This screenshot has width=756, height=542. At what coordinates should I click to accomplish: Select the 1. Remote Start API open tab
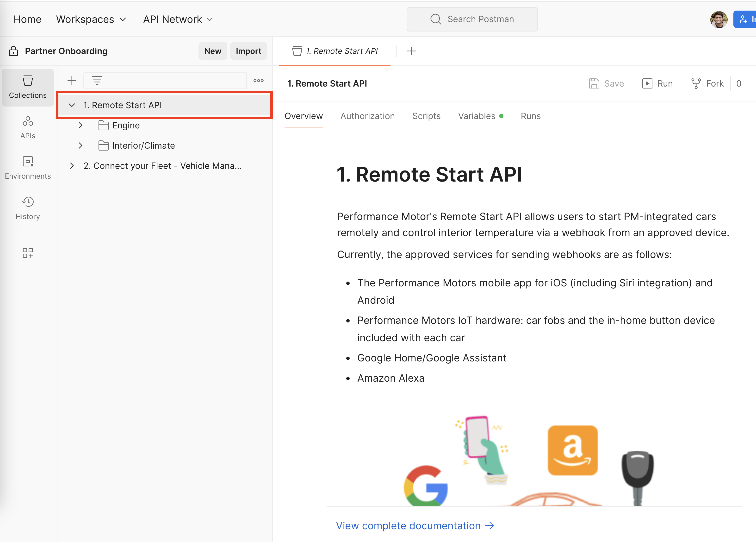[x=335, y=51]
